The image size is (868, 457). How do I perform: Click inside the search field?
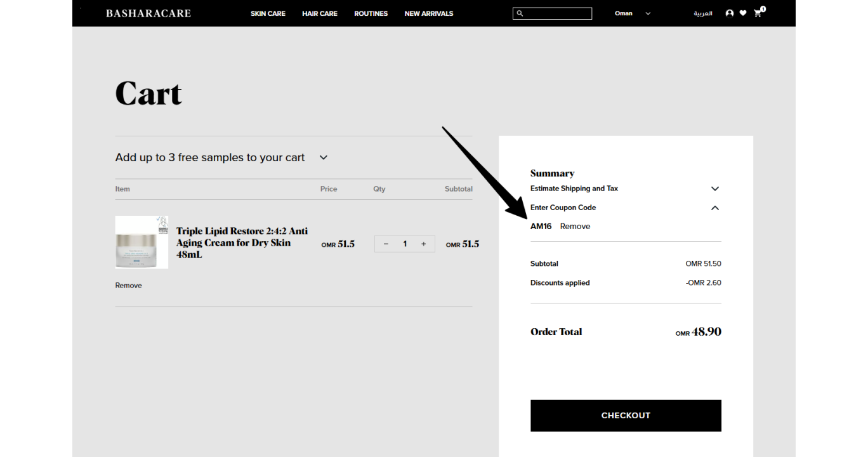pos(552,13)
